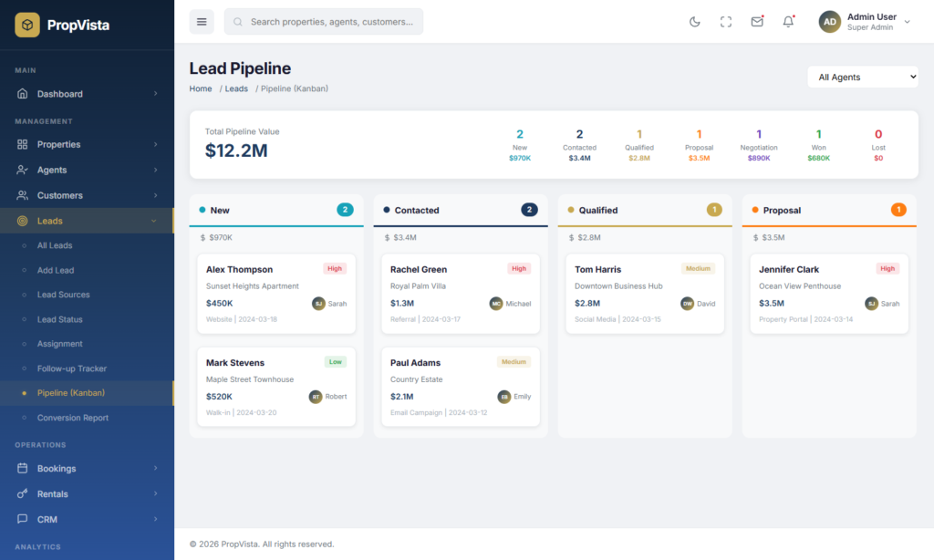The width and height of the screenshot is (934, 560).
Task: Click the Properties grid icon
Action: tap(22, 144)
